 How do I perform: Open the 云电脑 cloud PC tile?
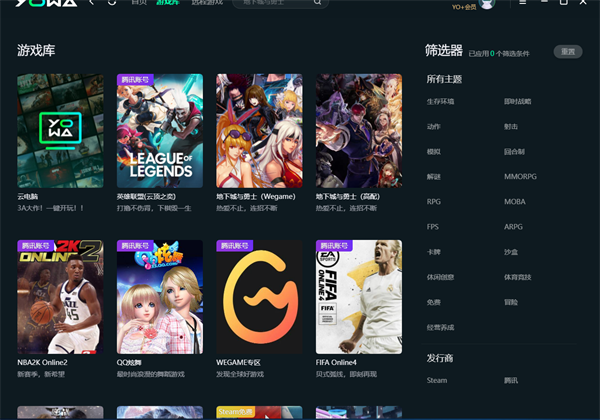(x=60, y=130)
